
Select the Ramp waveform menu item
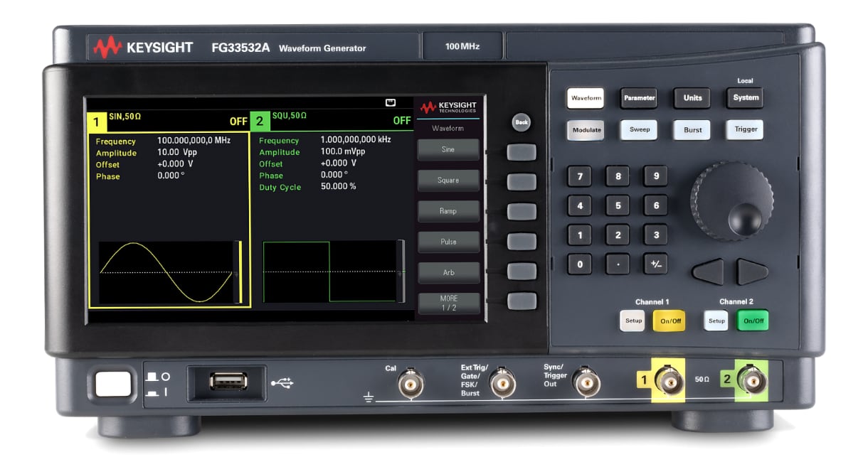click(x=448, y=211)
